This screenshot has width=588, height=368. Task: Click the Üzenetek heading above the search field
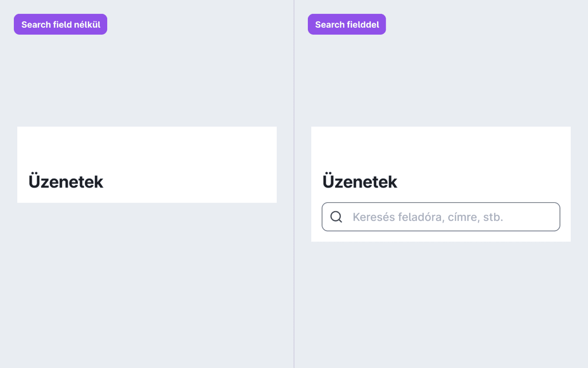(x=360, y=181)
